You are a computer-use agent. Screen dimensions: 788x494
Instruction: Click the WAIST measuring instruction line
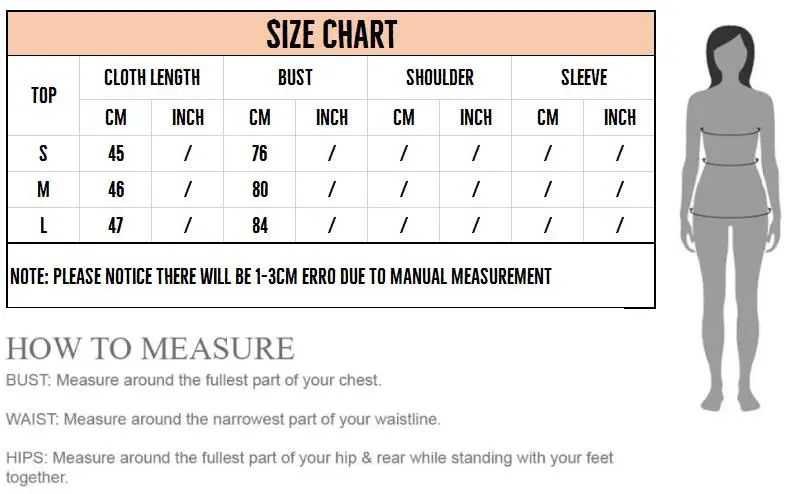tap(223, 419)
